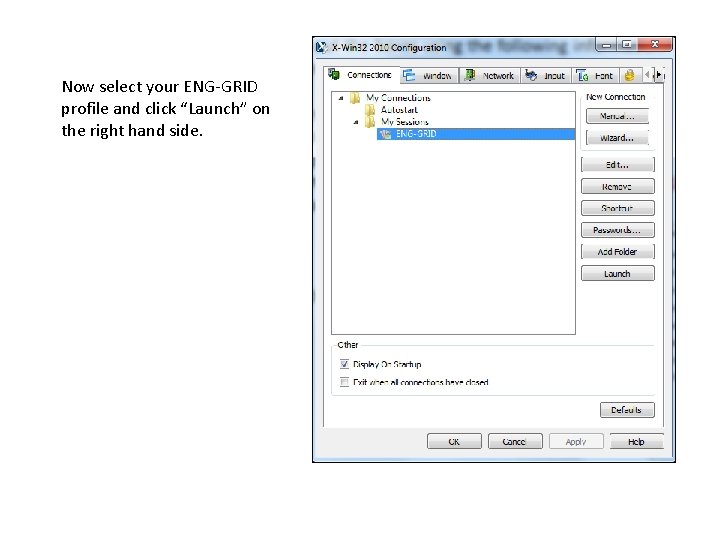Viewport: 720px width, 540px height.
Task: Click the ENG-GRID session icon
Action: pyautogui.click(x=386, y=134)
